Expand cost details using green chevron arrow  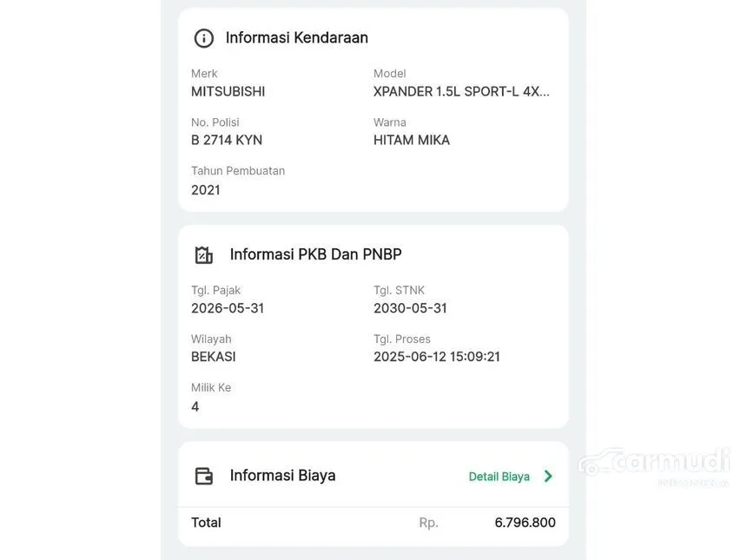[x=548, y=476]
